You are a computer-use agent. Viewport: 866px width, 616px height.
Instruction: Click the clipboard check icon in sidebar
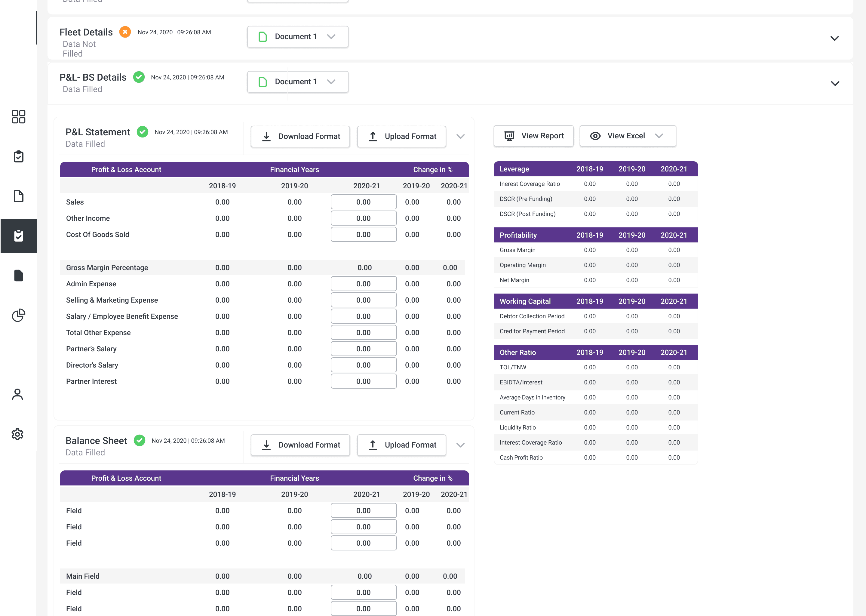(18, 156)
